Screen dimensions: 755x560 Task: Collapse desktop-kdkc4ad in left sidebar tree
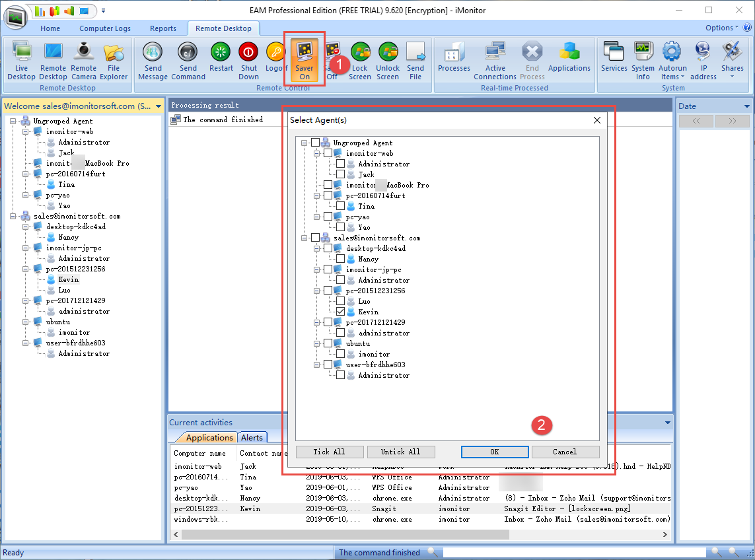(26, 227)
